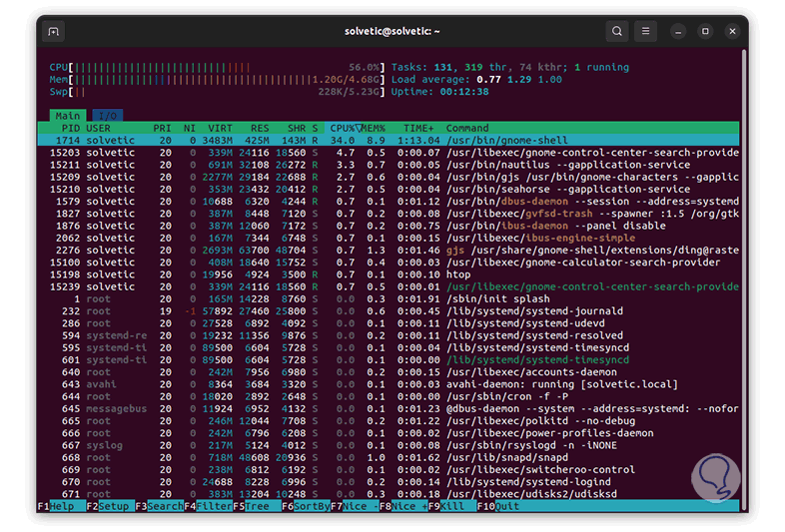Select the /usr/bin/gnome-shell process row
785x532 pixels.
tap(389, 141)
